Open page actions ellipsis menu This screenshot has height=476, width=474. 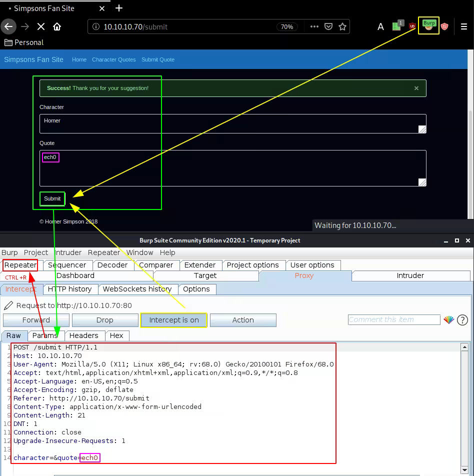pos(314,26)
